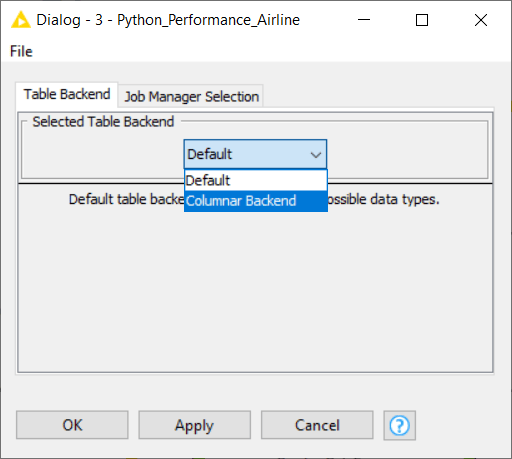Screen dimensions: 512x459
Task: Close the dialog with the X button
Action: coord(481,20)
